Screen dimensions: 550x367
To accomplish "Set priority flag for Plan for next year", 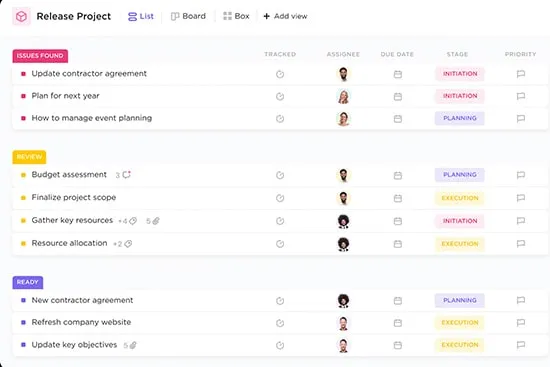I will (x=521, y=96).
